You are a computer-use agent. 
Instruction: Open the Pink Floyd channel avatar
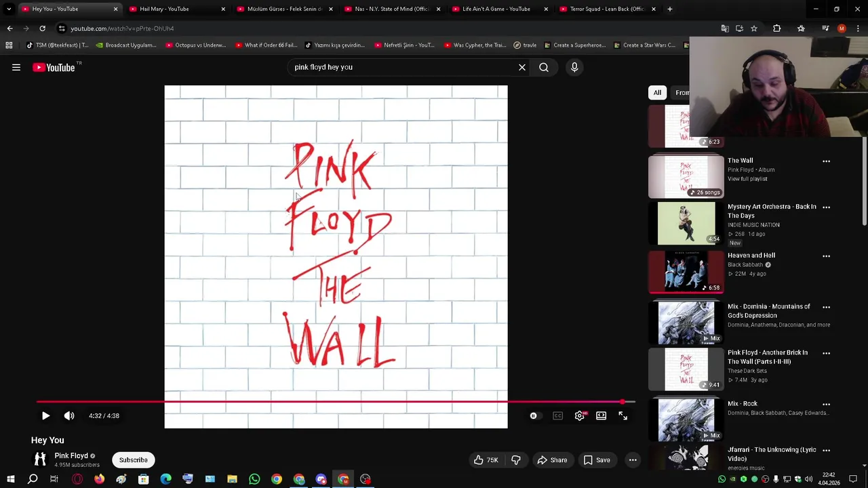coord(40,459)
